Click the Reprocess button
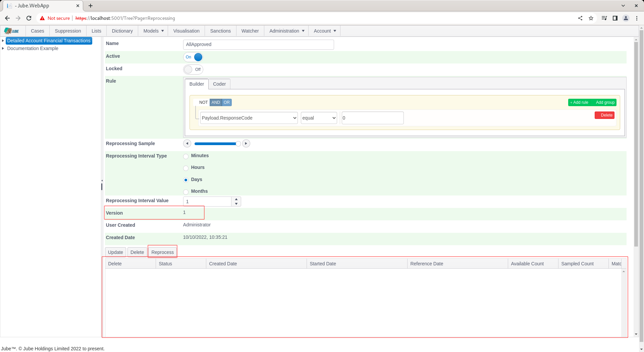 pyautogui.click(x=162, y=252)
